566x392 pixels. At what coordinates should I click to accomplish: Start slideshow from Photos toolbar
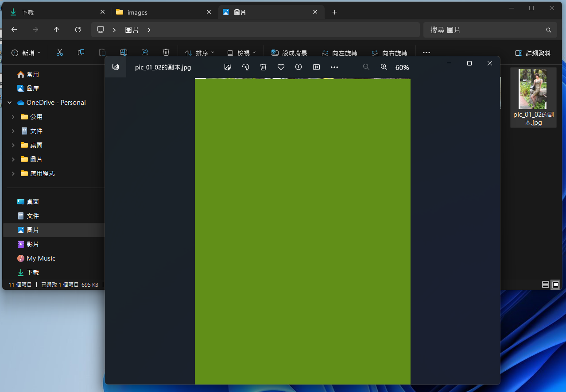click(316, 67)
